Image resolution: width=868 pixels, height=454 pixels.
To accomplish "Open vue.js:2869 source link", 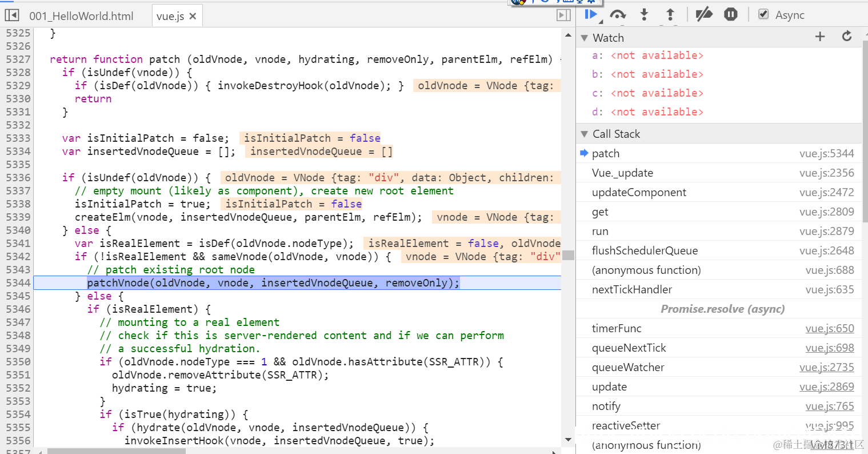I will (827, 387).
